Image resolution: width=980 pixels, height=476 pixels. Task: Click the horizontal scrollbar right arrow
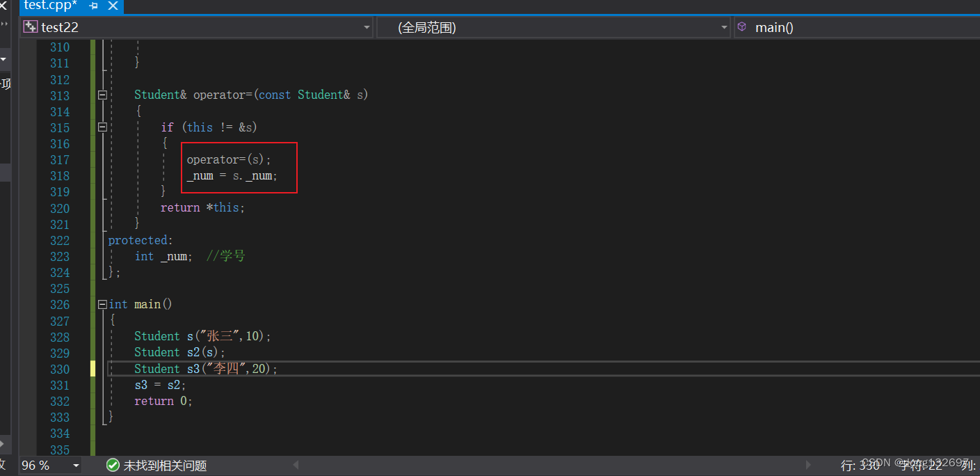pyautogui.click(x=808, y=465)
